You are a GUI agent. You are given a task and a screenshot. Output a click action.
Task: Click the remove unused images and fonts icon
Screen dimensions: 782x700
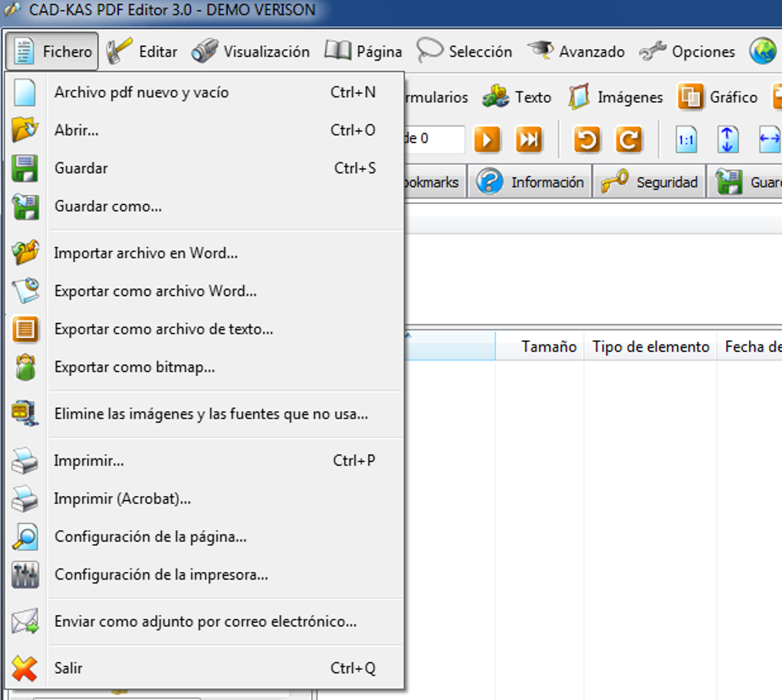tap(25, 413)
